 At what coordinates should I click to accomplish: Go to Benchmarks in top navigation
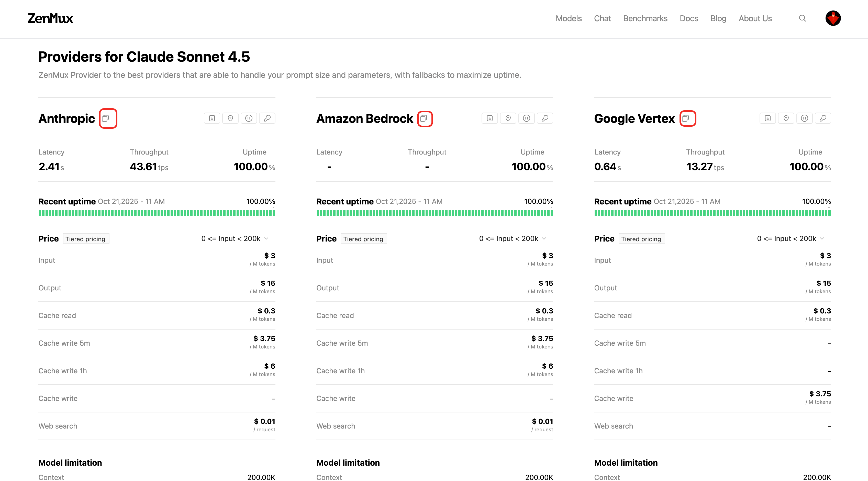pos(645,18)
